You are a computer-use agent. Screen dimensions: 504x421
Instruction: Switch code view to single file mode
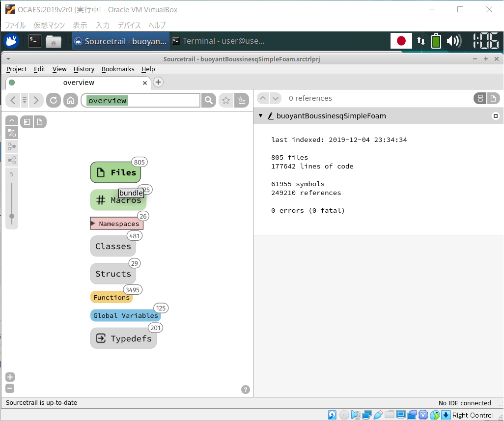coord(493,98)
